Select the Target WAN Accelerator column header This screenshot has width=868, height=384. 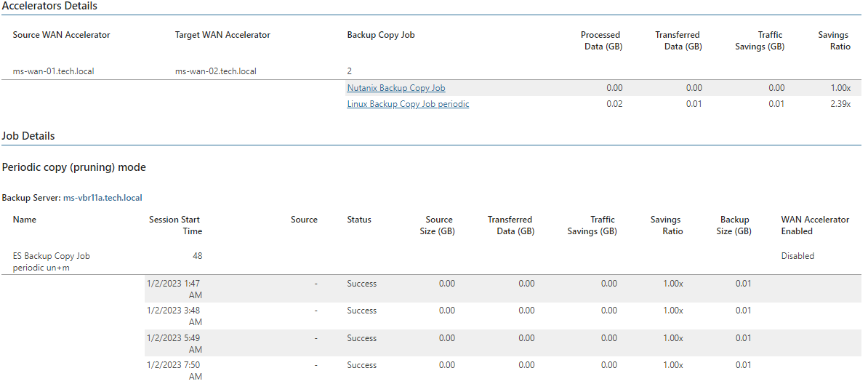click(x=222, y=35)
